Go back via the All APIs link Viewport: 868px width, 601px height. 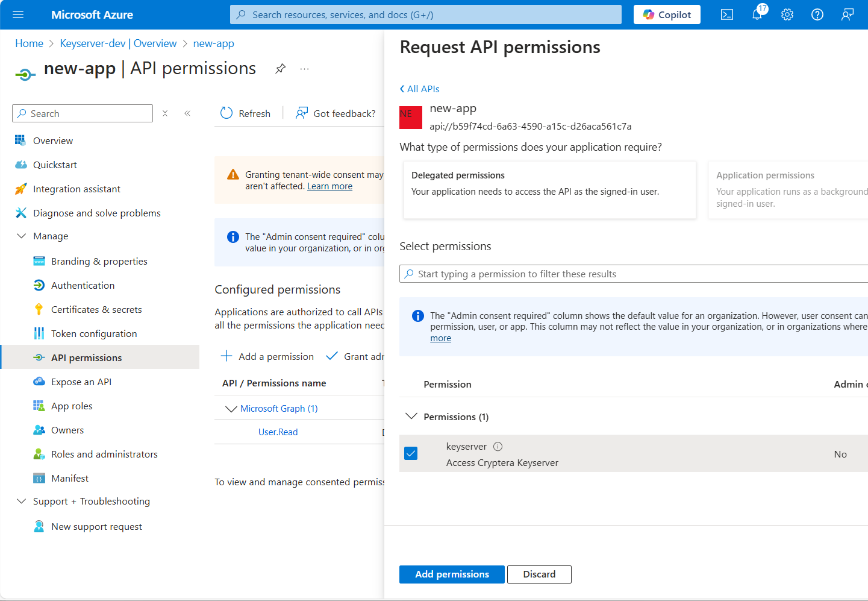(x=419, y=89)
